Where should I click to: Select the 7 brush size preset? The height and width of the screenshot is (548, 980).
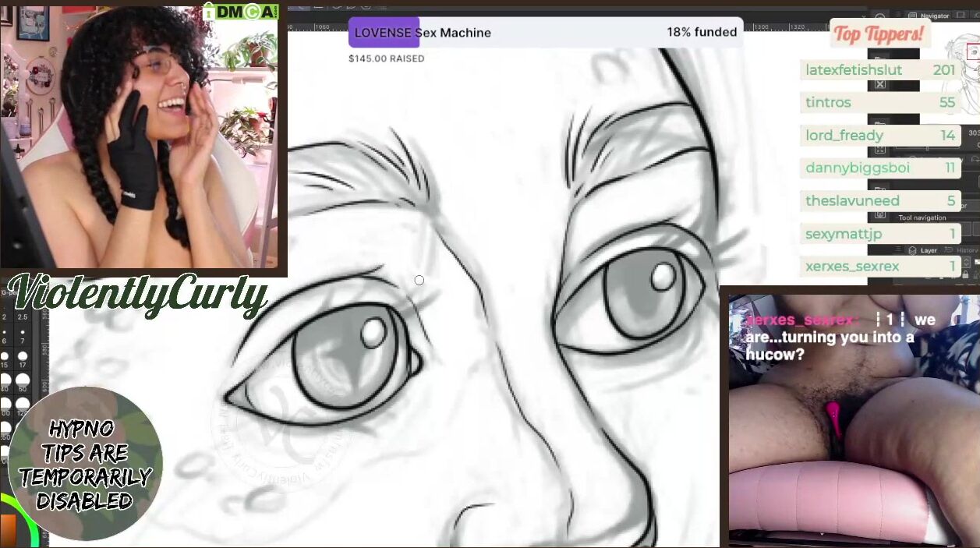pyautogui.click(x=23, y=336)
